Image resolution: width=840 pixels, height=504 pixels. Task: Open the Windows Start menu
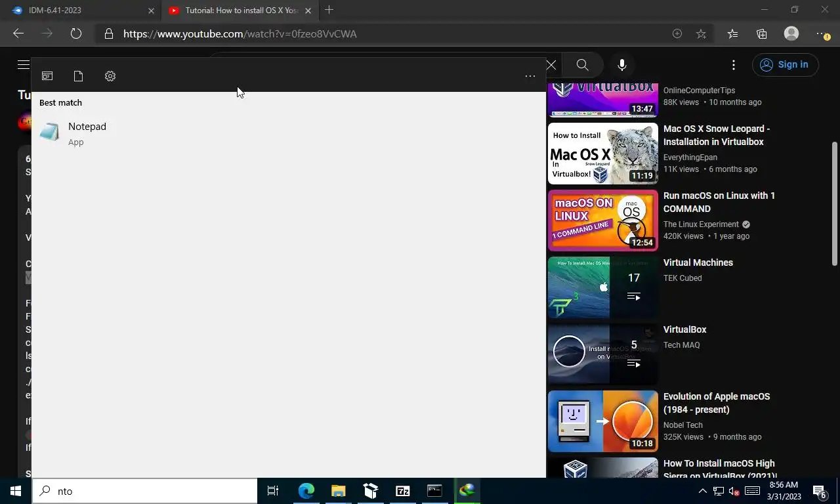click(16, 491)
